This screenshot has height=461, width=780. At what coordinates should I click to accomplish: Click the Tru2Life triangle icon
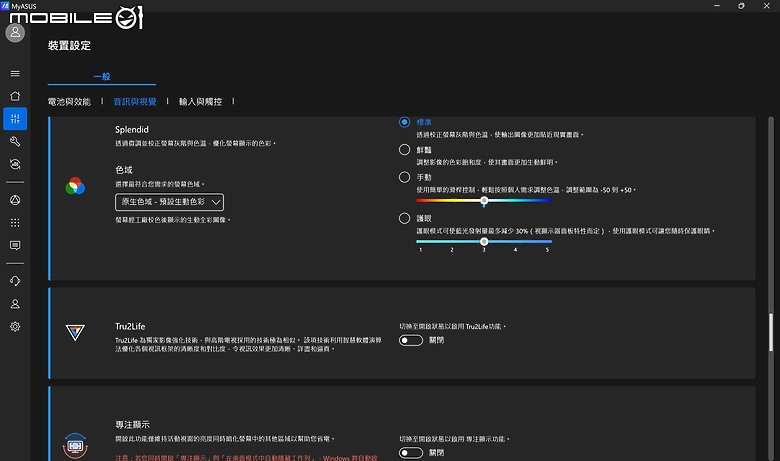(x=75, y=332)
